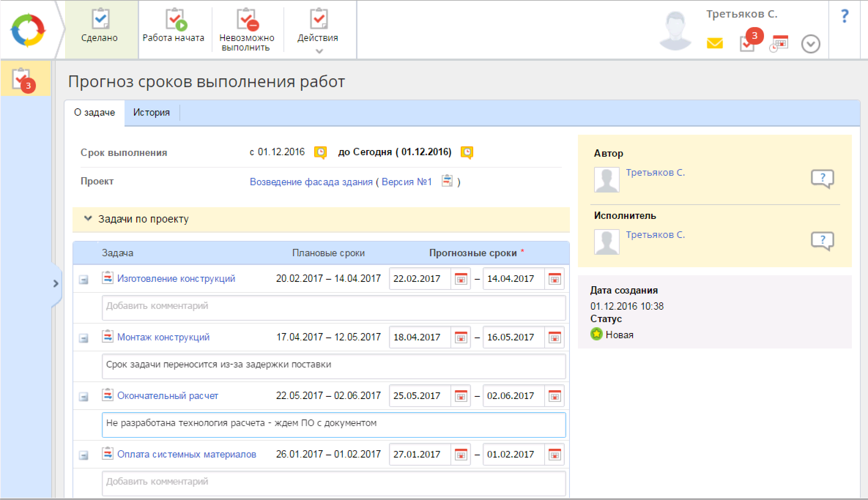Collapse the Окончательный расчет row toggle

pyautogui.click(x=84, y=397)
